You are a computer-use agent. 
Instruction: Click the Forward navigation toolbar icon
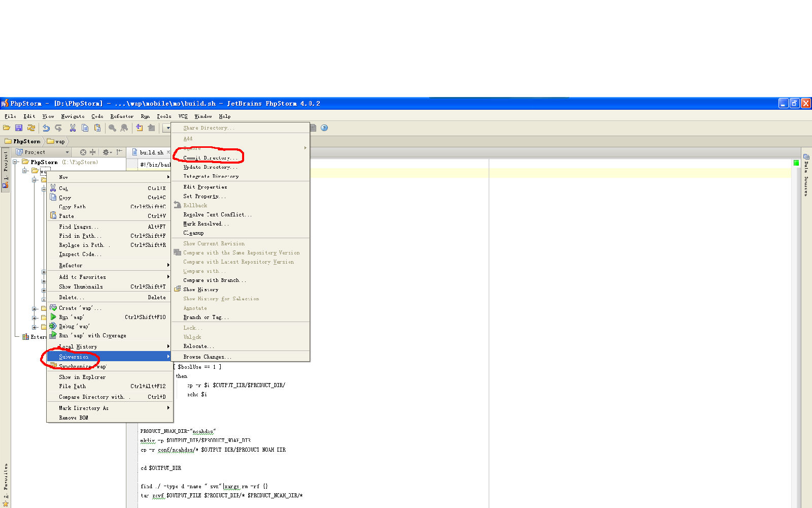(151, 128)
